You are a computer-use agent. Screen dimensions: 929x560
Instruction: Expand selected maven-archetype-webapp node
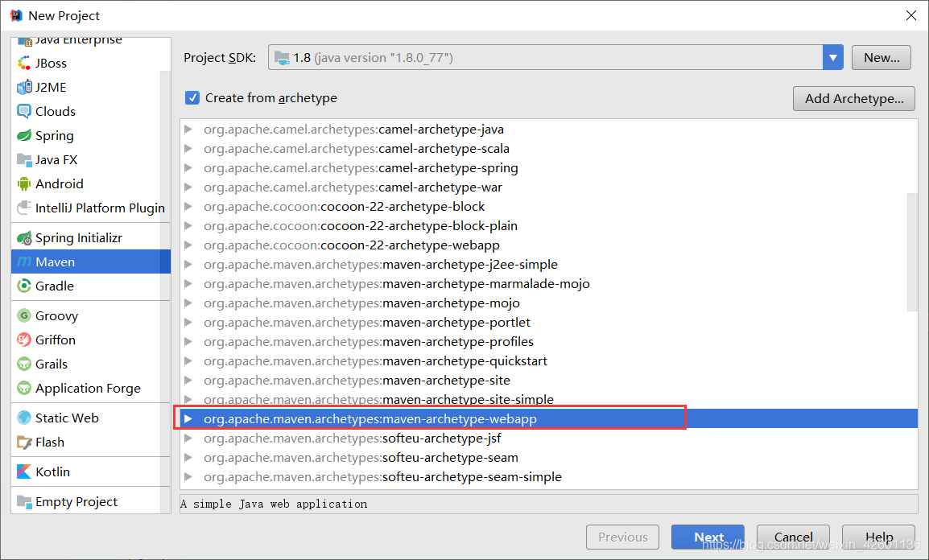click(188, 419)
